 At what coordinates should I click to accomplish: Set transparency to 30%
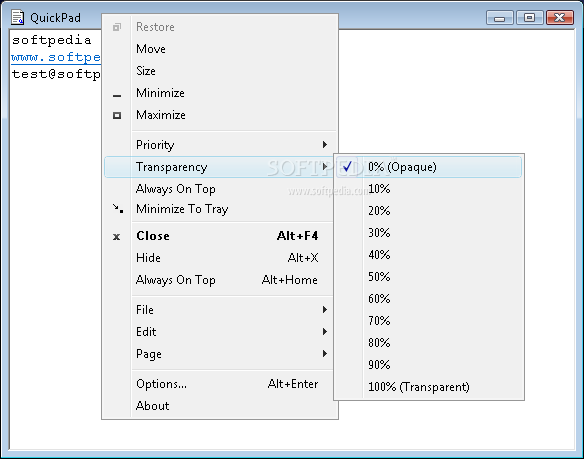[429, 233]
